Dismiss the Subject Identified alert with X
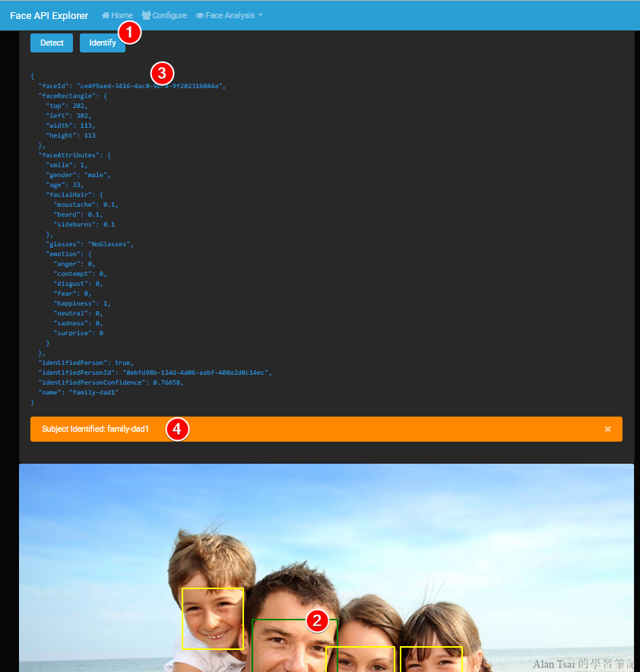This screenshot has width=640, height=672. pos(607,429)
